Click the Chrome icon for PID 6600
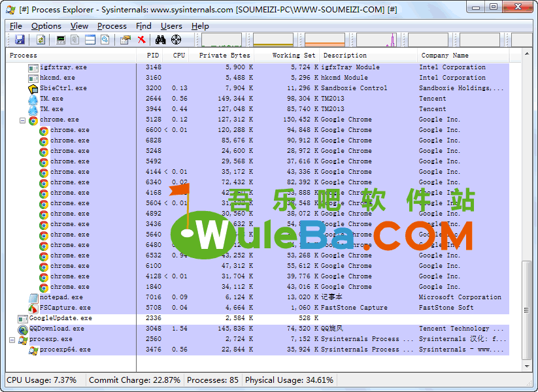Viewport: 538px width, 392px height. click(x=44, y=131)
